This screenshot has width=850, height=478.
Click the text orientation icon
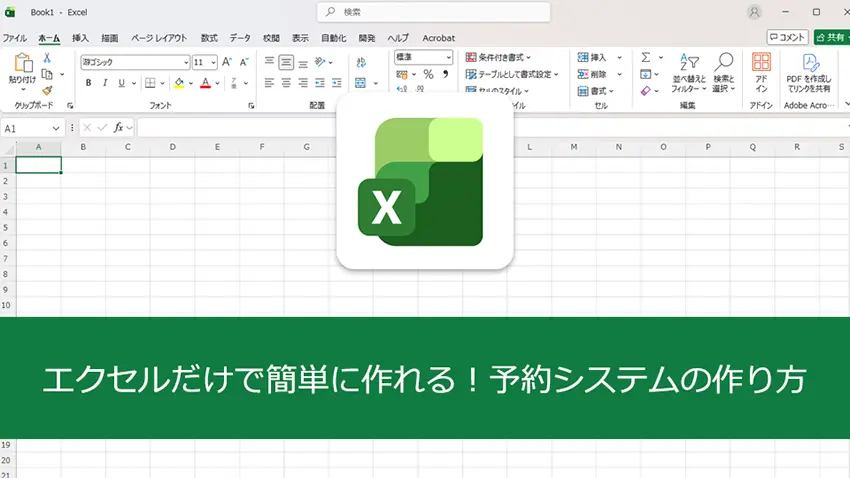pos(320,62)
